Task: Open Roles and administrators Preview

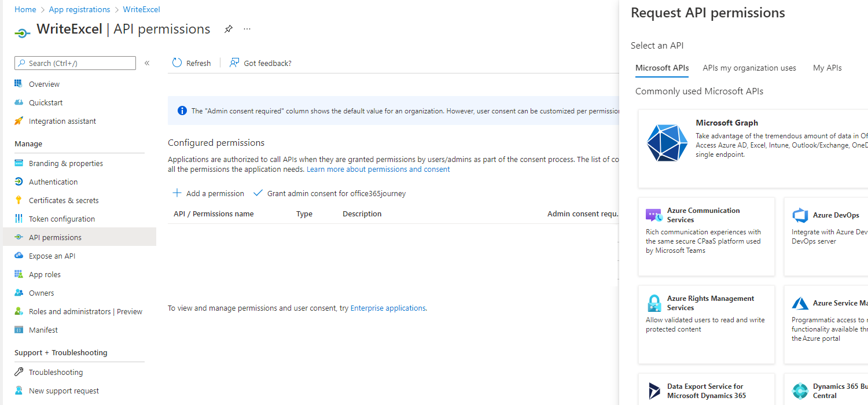Action: 85,311
